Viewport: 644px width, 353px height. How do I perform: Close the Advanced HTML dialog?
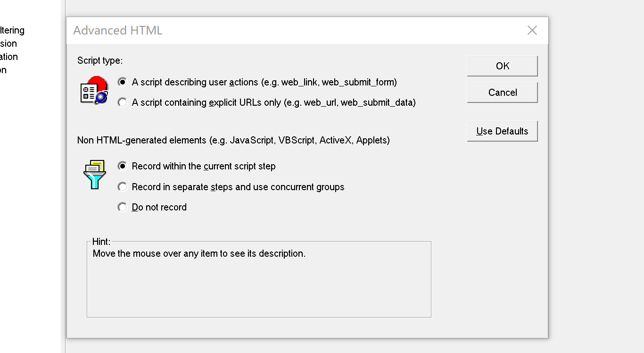coord(532,30)
